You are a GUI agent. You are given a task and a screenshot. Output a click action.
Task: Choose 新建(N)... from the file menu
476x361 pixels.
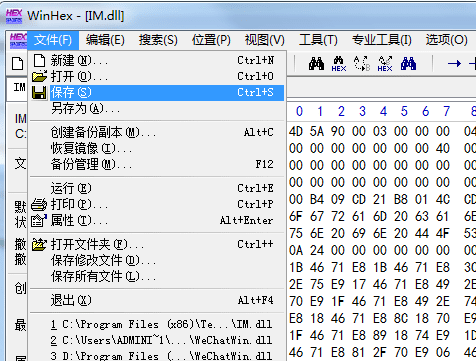pyautogui.click(x=157, y=60)
